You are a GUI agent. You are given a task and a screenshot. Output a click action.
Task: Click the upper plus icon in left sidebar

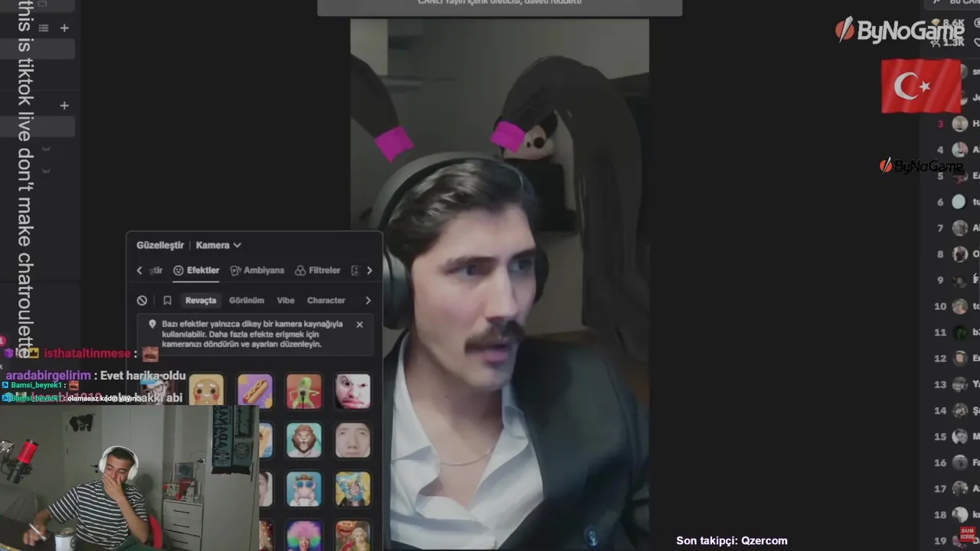click(64, 28)
